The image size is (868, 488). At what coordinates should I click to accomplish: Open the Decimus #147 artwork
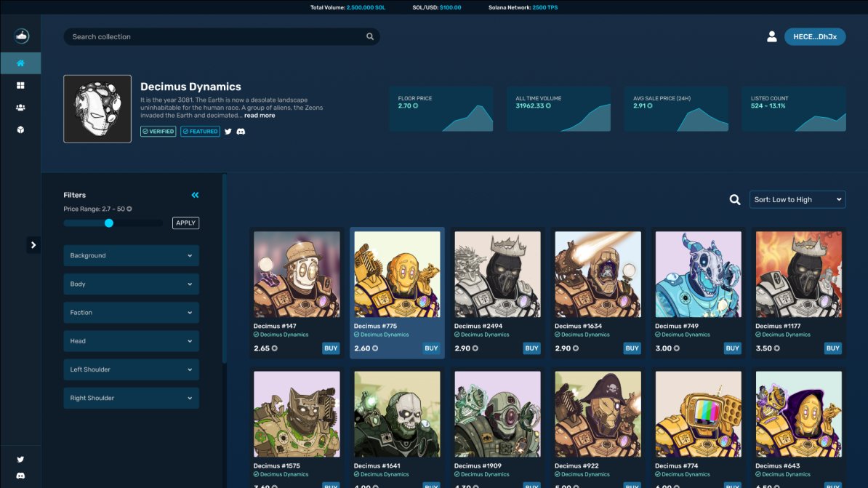pyautogui.click(x=297, y=274)
